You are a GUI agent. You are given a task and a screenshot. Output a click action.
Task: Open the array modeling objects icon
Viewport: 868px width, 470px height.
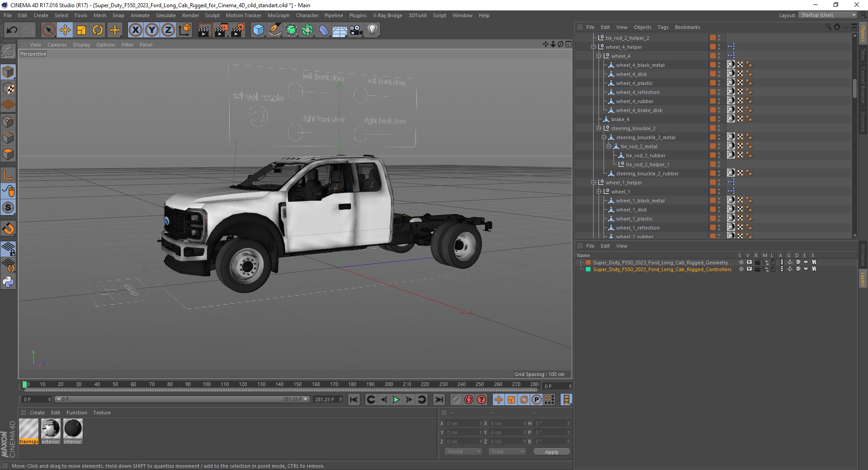point(307,30)
